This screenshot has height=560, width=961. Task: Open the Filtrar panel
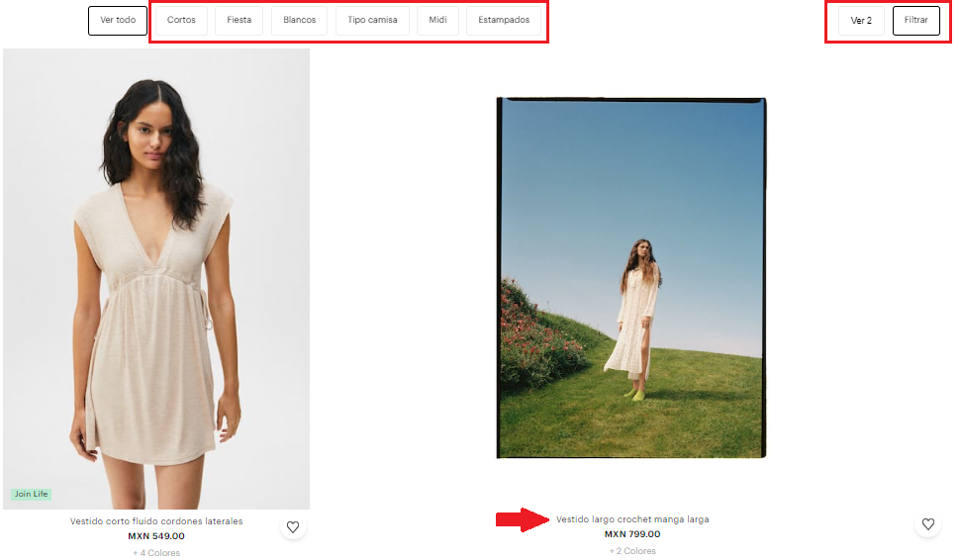(x=915, y=21)
